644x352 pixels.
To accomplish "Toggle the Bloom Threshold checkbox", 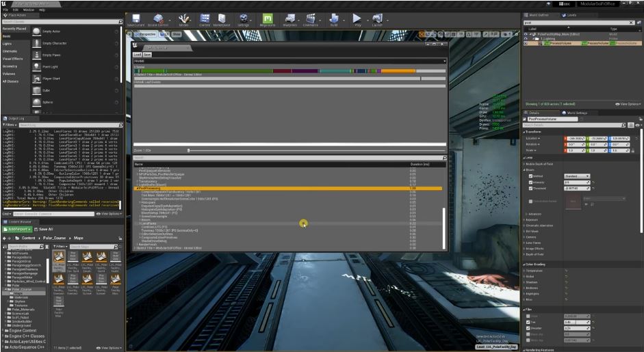I will 530,188.
